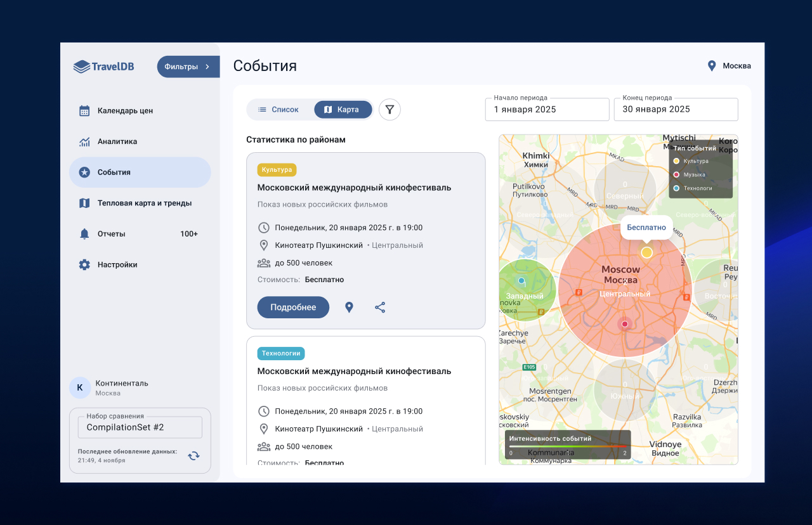Click the Культура legend swatch
This screenshot has height=525, width=812.
click(676, 161)
